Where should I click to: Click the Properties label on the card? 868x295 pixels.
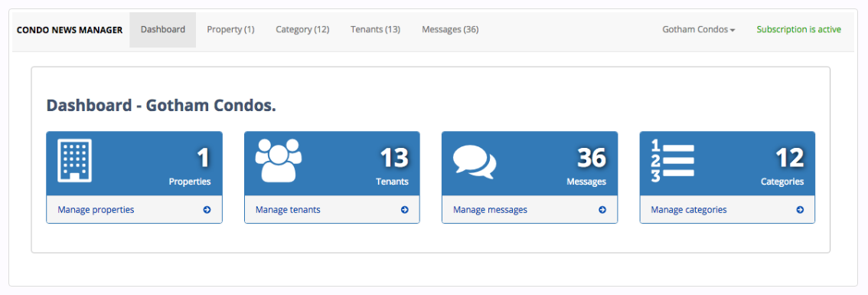tap(190, 182)
